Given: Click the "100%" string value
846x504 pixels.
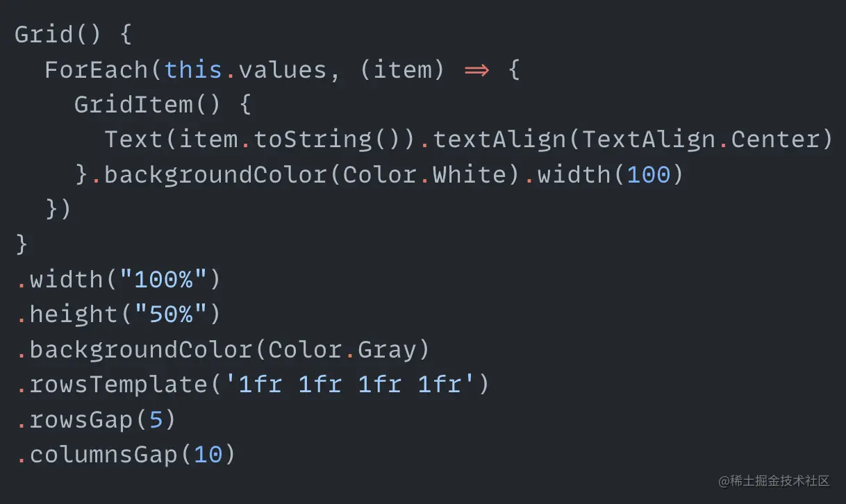Looking at the screenshot, I should [163, 279].
